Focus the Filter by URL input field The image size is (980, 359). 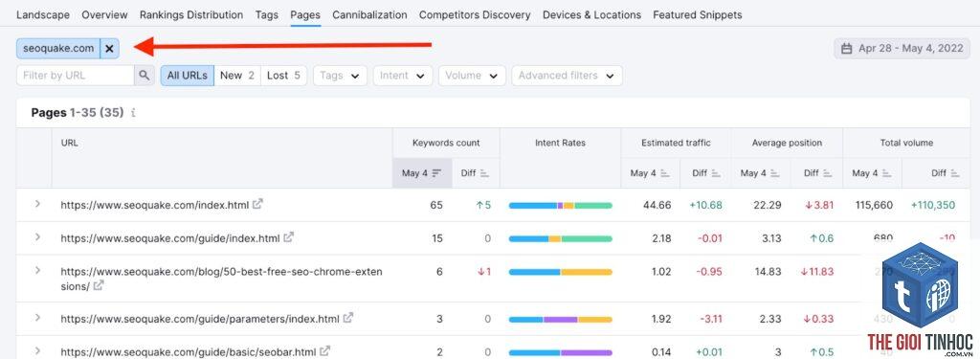click(75, 75)
